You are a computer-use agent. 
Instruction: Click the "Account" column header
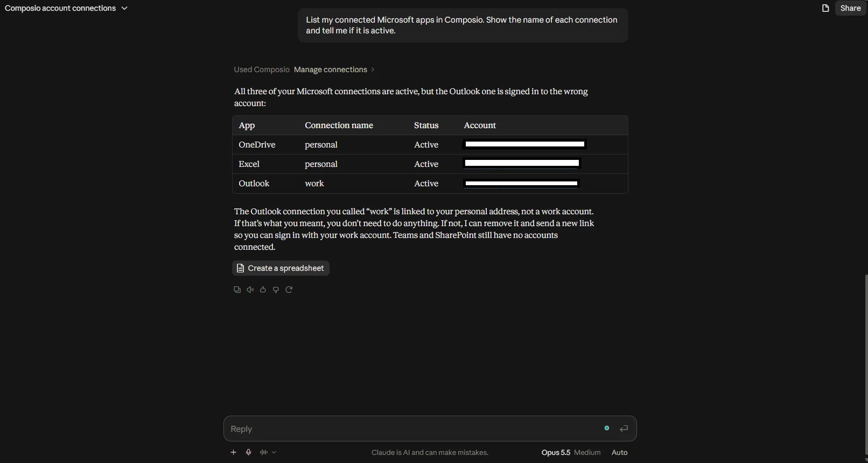click(480, 125)
